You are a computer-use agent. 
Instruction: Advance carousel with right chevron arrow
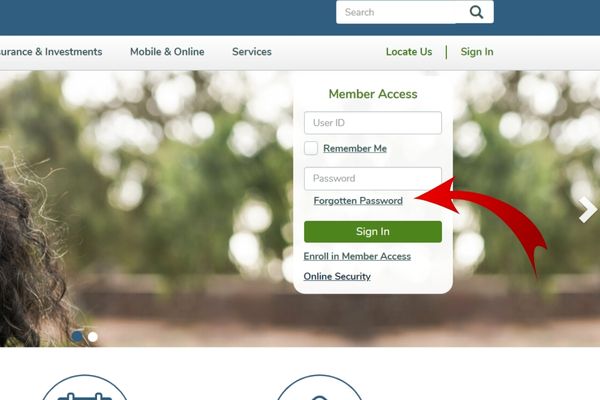point(588,210)
